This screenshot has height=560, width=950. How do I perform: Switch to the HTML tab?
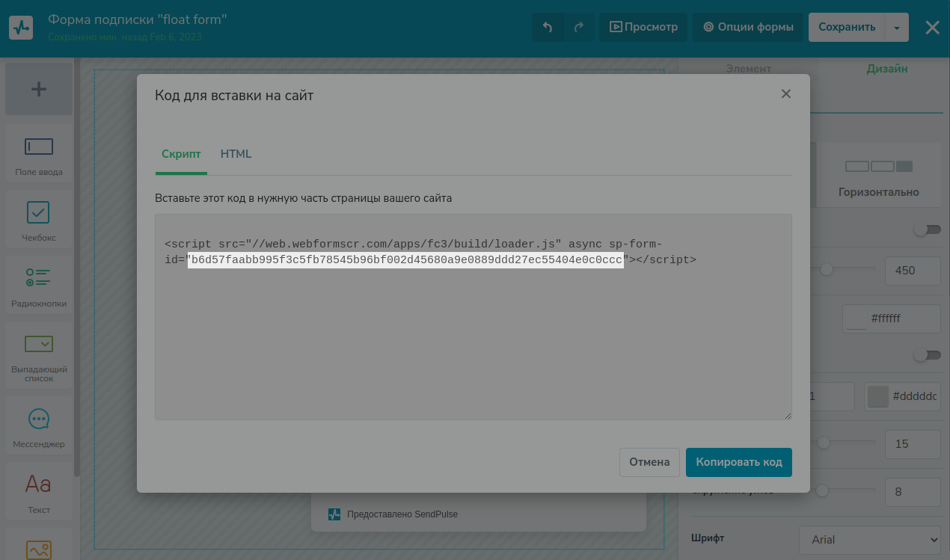coord(236,154)
